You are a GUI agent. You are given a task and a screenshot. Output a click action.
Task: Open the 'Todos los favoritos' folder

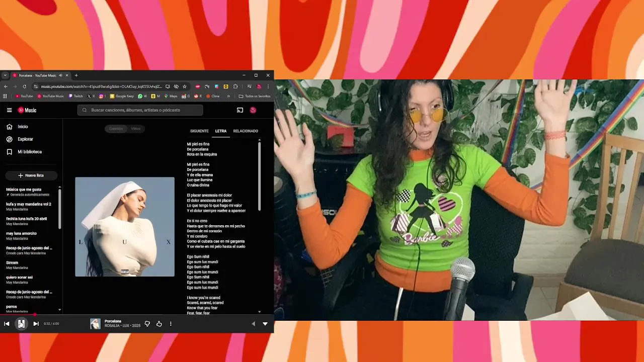255,96
